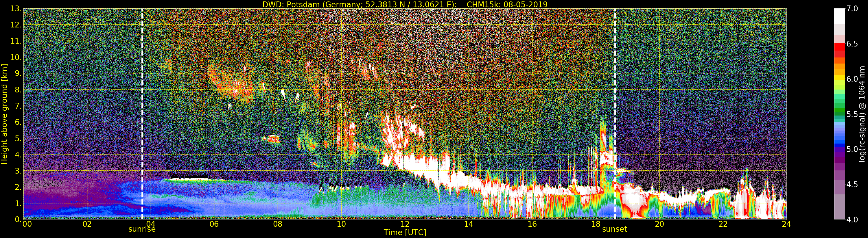Click the '6.5' colorbar scale value
The image size is (868, 238).
[852, 44]
